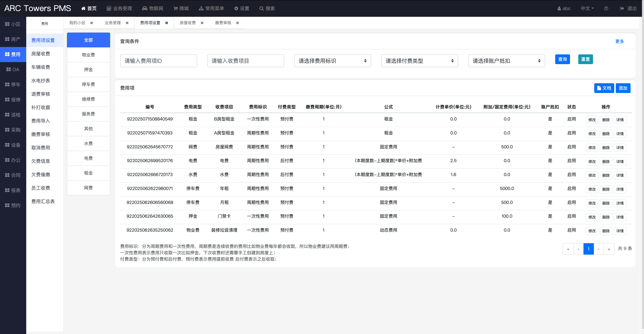644x334 pixels.
Task: Click the 设置 gear icon
Action: [236, 9]
